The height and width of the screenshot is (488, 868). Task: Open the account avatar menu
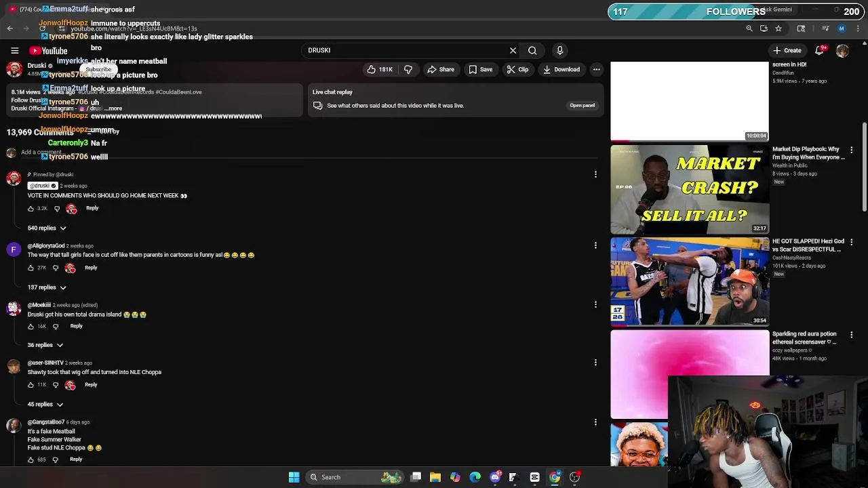pyautogui.click(x=842, y=51)
